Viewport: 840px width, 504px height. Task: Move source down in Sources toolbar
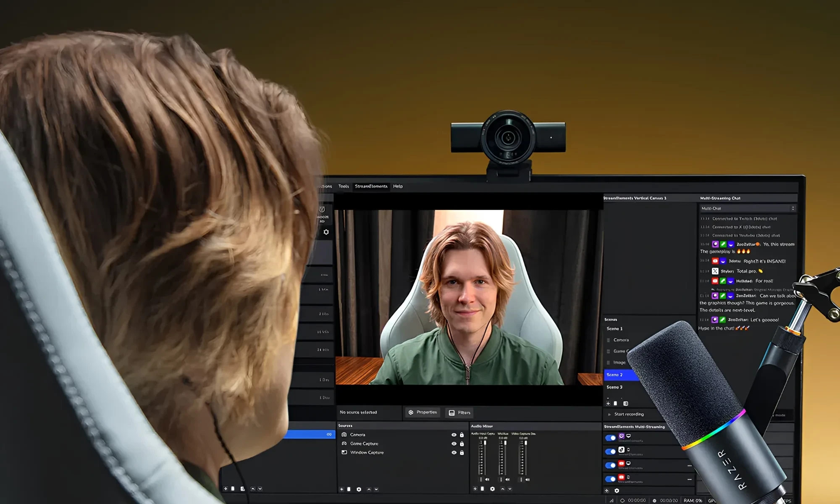tap(376, 489)
